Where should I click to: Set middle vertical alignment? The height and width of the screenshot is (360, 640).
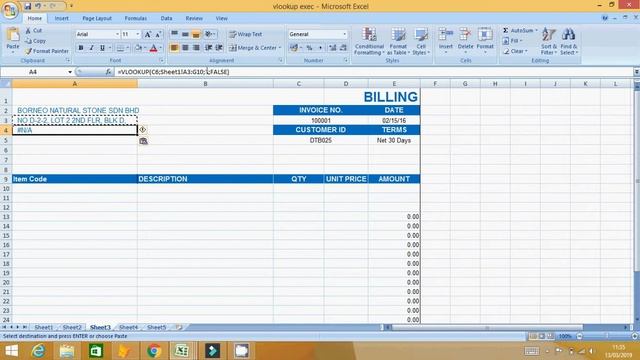(185, 34)
